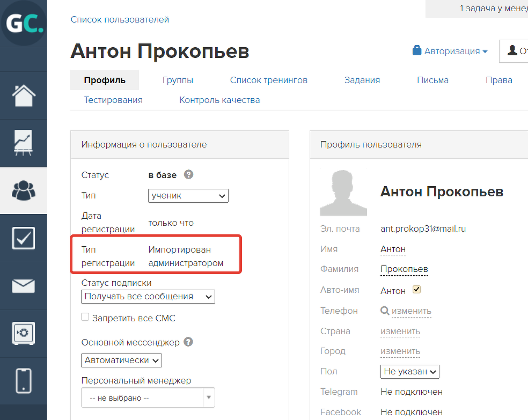Switch to the Профиль tab
Screen dimensions: 528x420
(105, 80)
